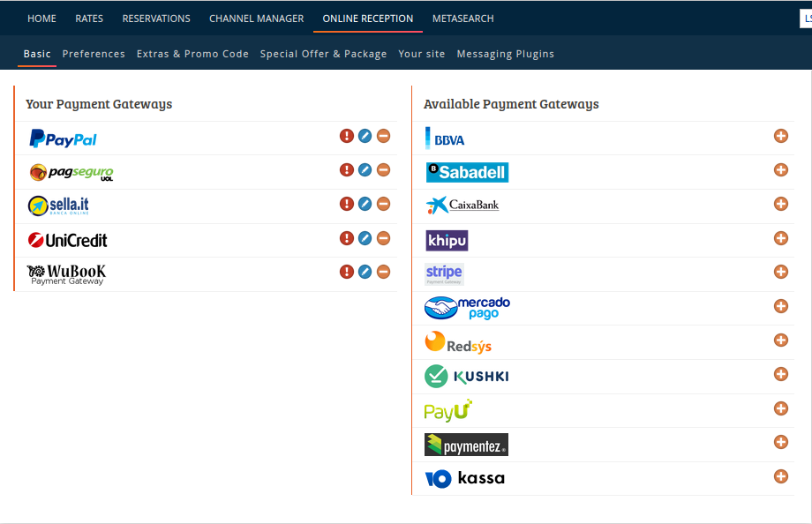
Task: Open the METASEARCH menu
Action: click(463, 19)
